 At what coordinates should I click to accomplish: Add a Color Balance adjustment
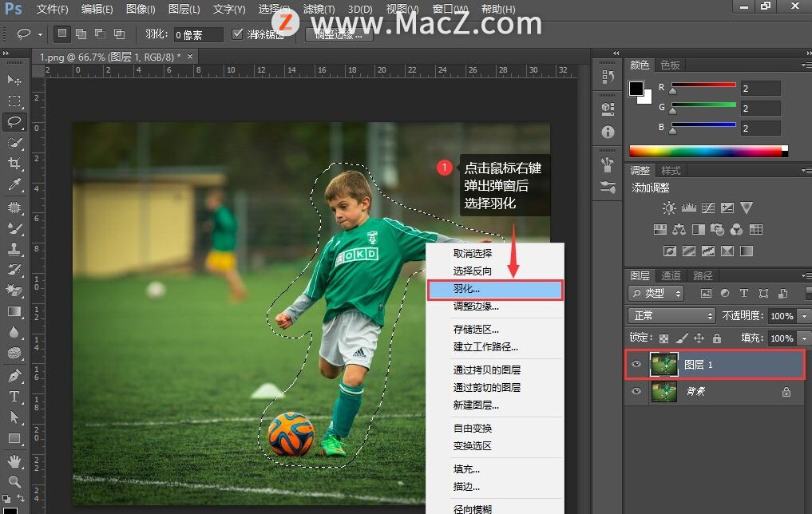tap(679, 229)
